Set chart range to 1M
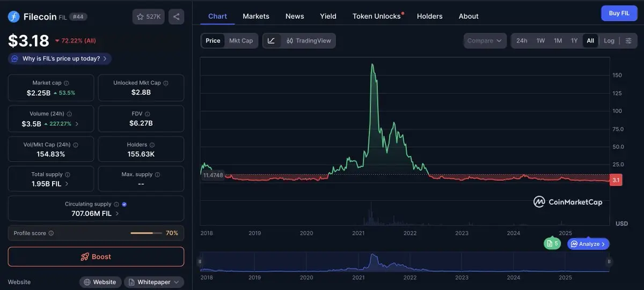Image resolution: width=644 pixels, height=290 pixels. pos(558,41)
